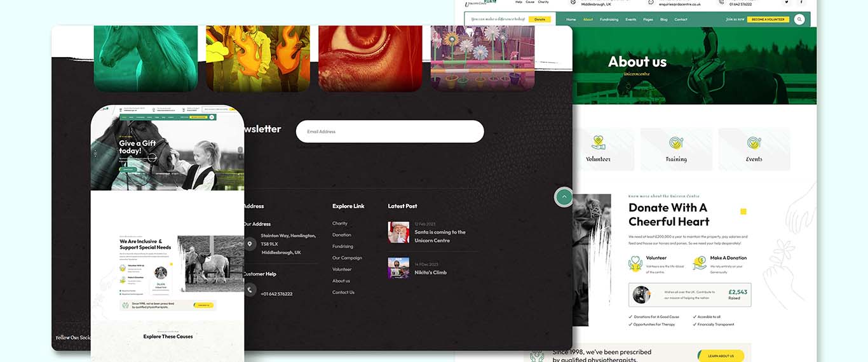
Task: Click the footer phone icon
Action: [x=250, y=290]
